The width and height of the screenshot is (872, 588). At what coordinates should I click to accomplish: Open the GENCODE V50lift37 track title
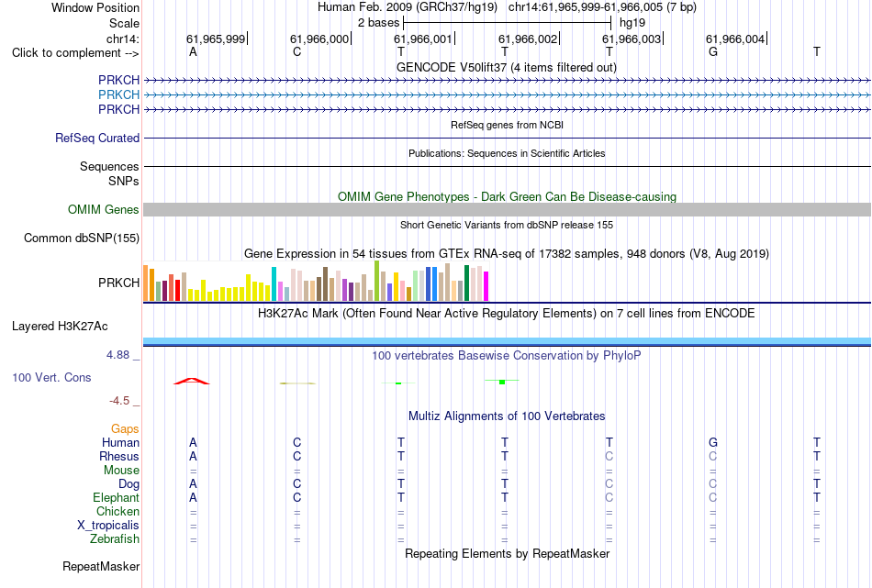[506, 67]
